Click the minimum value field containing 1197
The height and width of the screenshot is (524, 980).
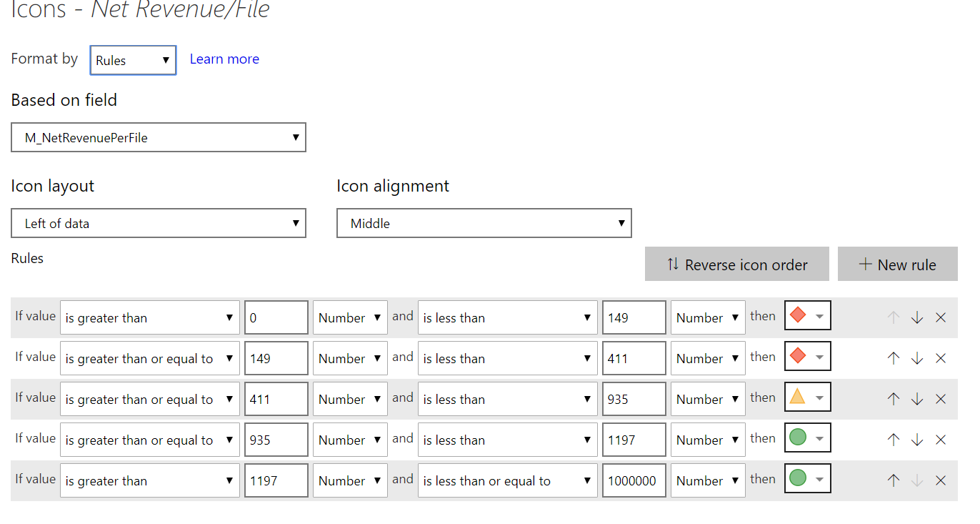pos(276,480)
